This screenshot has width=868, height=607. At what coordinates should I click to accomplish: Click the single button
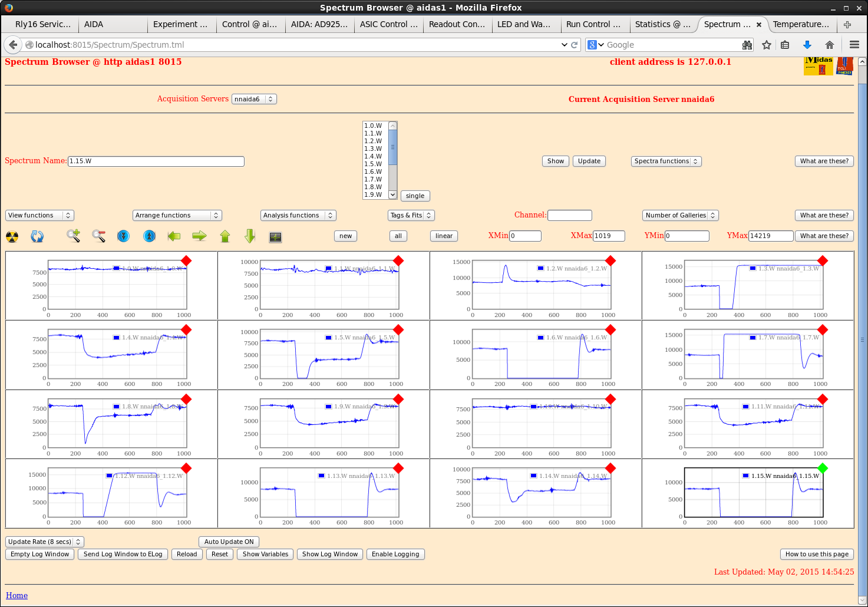coord(415,196)
